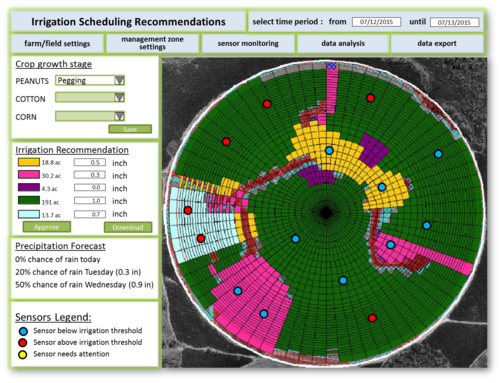Save crop growth stage settings
The image size is (500, 383).
coord(130,129)
